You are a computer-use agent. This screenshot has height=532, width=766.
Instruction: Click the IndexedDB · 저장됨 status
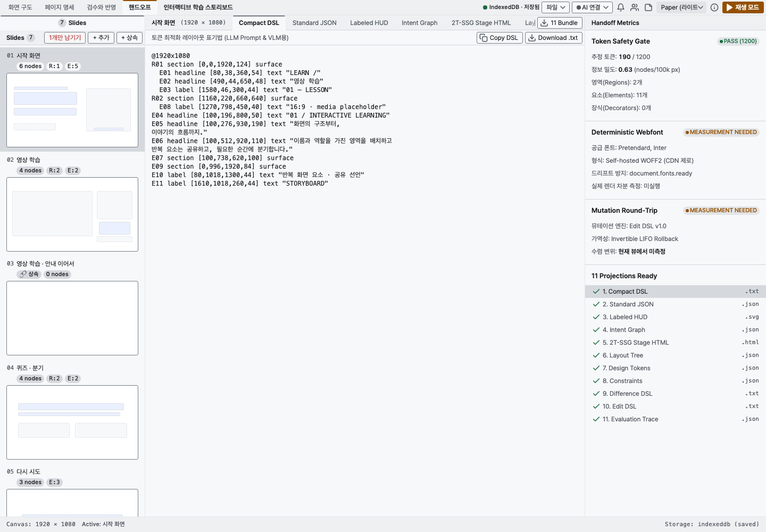pyautogui.click(x=511, y=7)
